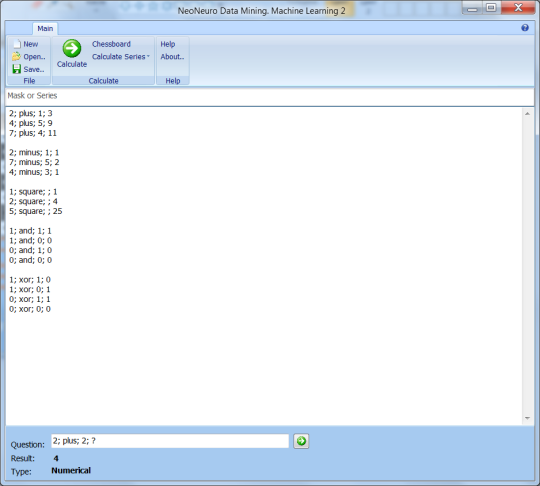
Task: Open the Chessboard command
Action: [x=111, y=44]
